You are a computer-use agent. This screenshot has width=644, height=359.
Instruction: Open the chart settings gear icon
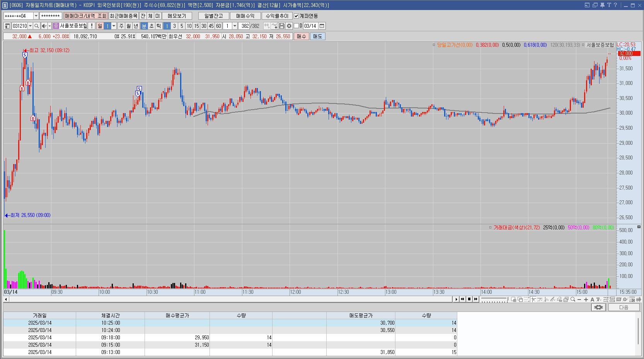pos(289,26)
